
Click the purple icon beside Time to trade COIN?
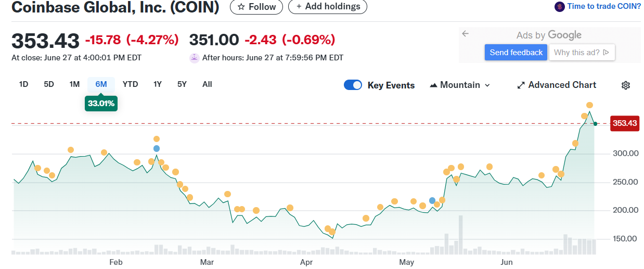(560, 7)
